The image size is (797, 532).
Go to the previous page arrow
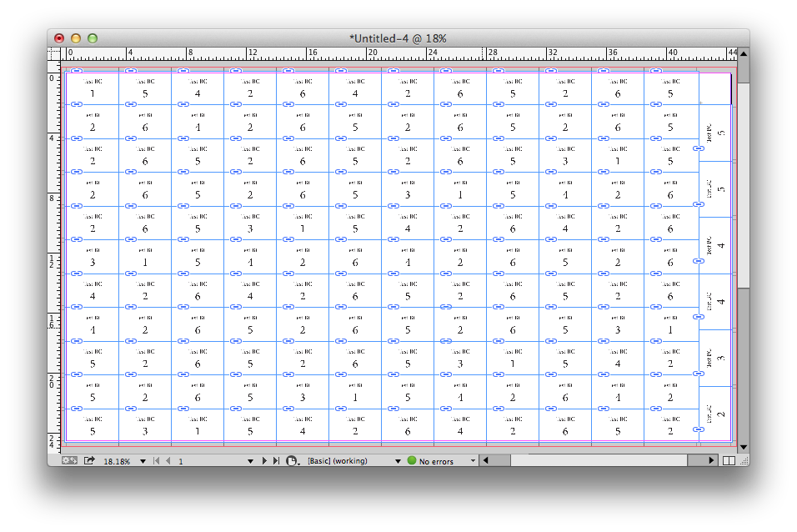pos(168,460)
